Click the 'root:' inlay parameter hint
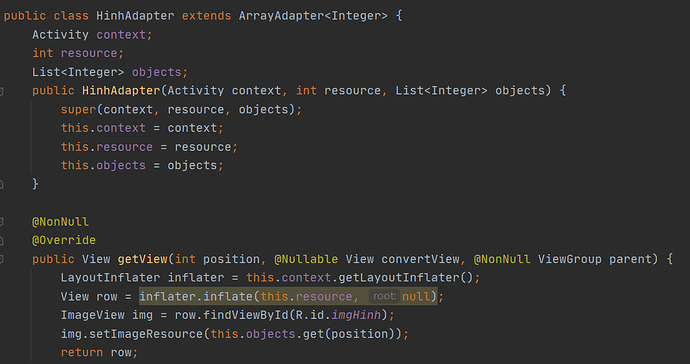Viewport: 690px width, 364px height. point(384,296)
